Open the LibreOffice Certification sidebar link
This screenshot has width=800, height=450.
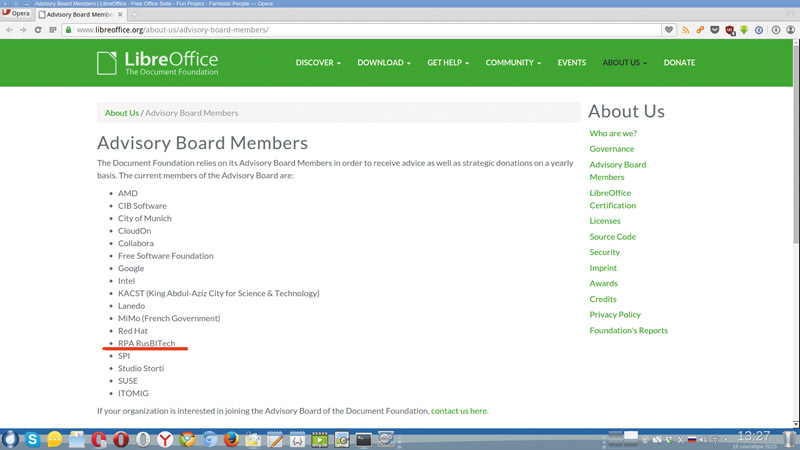point(612,199)
